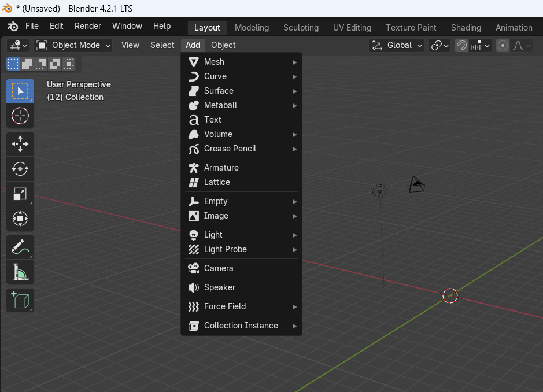Activate the 3D Cursor tool

pos(20,116)
